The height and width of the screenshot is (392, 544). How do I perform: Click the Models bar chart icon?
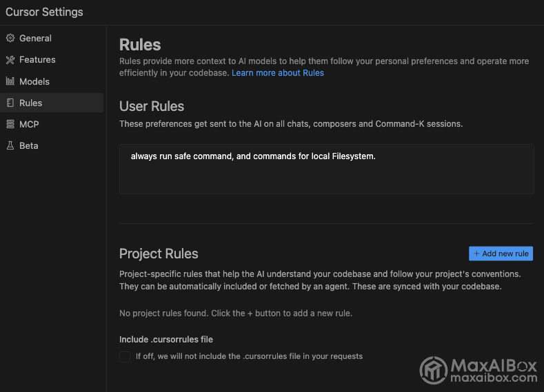tap(10, 81)
